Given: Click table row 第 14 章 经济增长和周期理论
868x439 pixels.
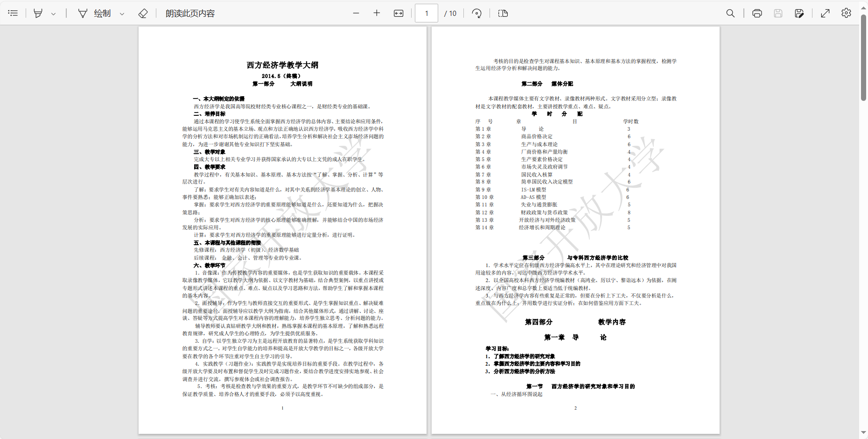Looking at the screenshot, I should click(x=553, y=227).
